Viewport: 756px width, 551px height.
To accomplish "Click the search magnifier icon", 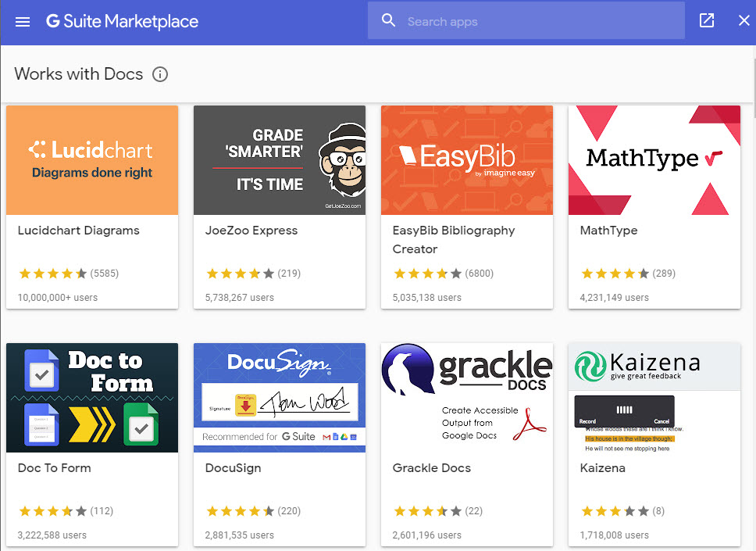I will pyautogui.click(x=388, y=20).
